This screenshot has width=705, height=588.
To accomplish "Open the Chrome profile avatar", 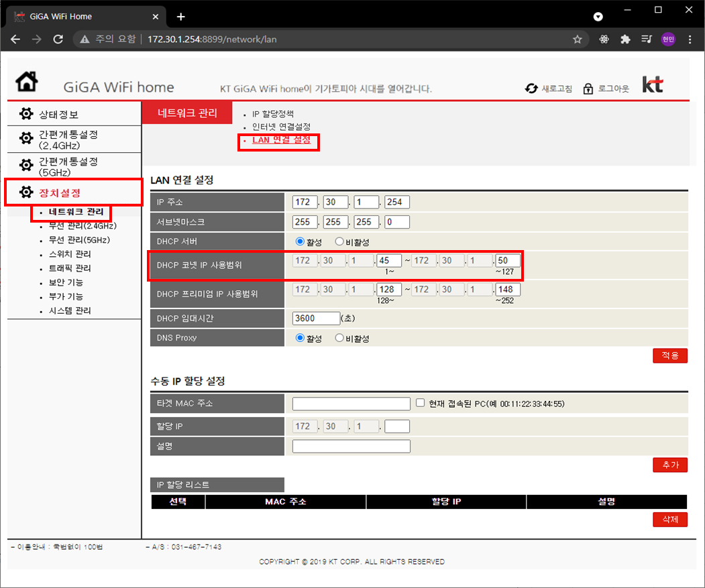I will point(668,40).
